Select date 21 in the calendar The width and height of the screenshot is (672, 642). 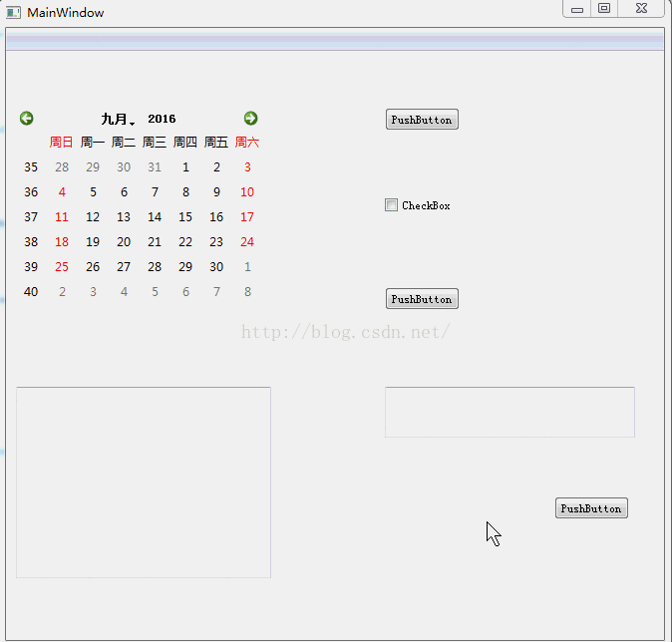click(x=155, y=241)
